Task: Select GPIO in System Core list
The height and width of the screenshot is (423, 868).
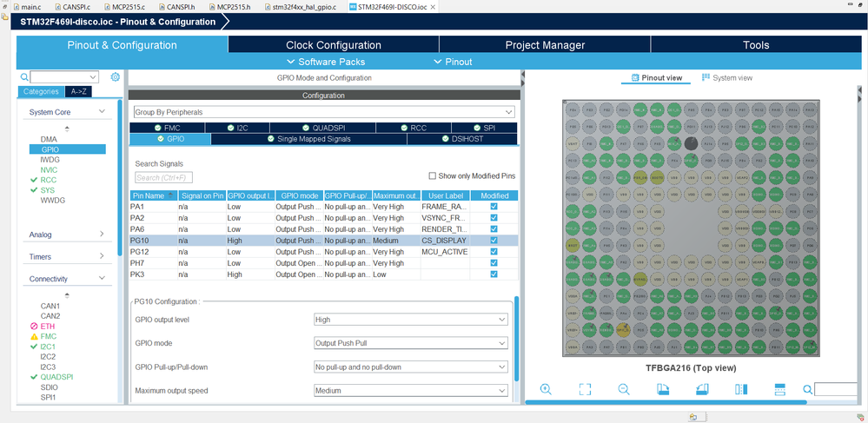Action: pyautogui.click(x=68, y=149)
